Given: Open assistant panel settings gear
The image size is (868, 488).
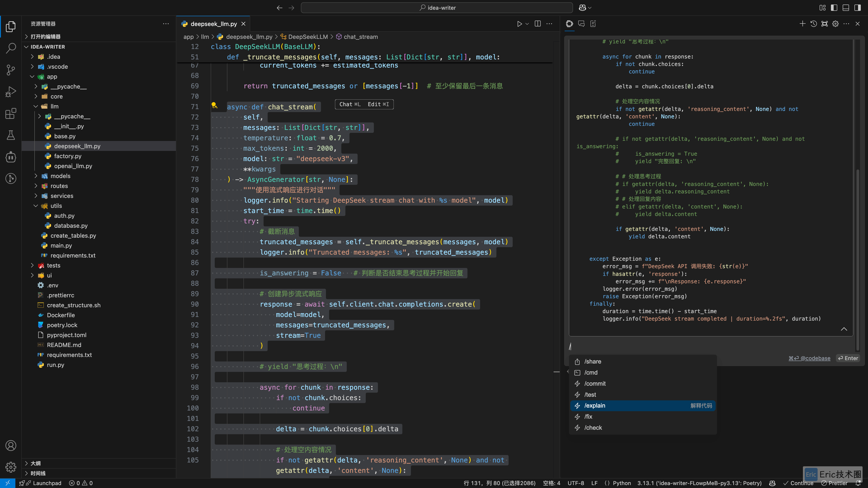Looking at the screenshot, I should 835,23.
